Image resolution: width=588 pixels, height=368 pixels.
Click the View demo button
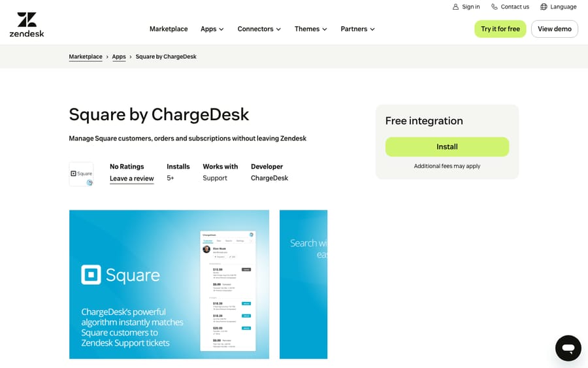554,29
